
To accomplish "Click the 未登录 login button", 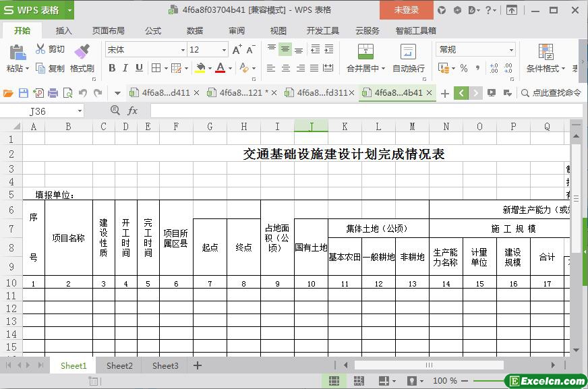I will [406, 10].
